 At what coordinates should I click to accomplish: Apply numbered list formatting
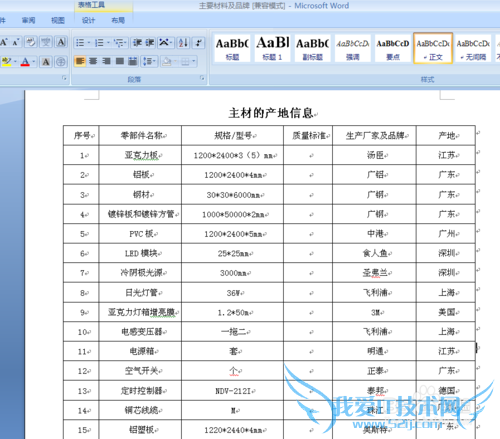click(x=99, y=43)
